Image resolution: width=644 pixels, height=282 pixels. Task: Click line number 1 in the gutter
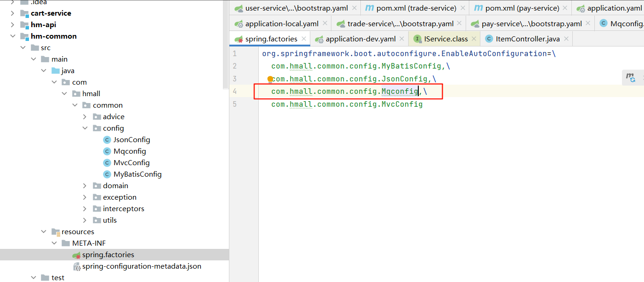234,54
